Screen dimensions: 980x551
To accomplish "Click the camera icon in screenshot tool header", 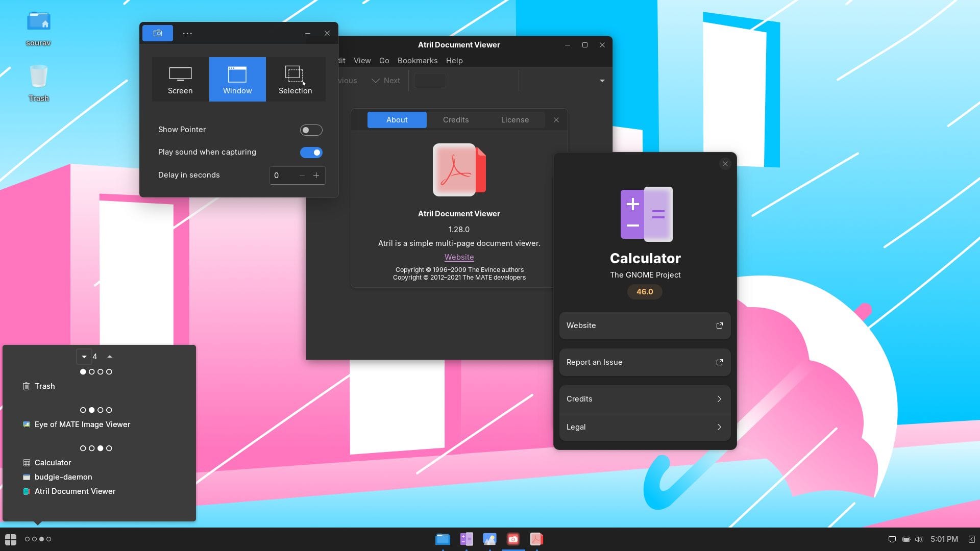I will point(158,33).
